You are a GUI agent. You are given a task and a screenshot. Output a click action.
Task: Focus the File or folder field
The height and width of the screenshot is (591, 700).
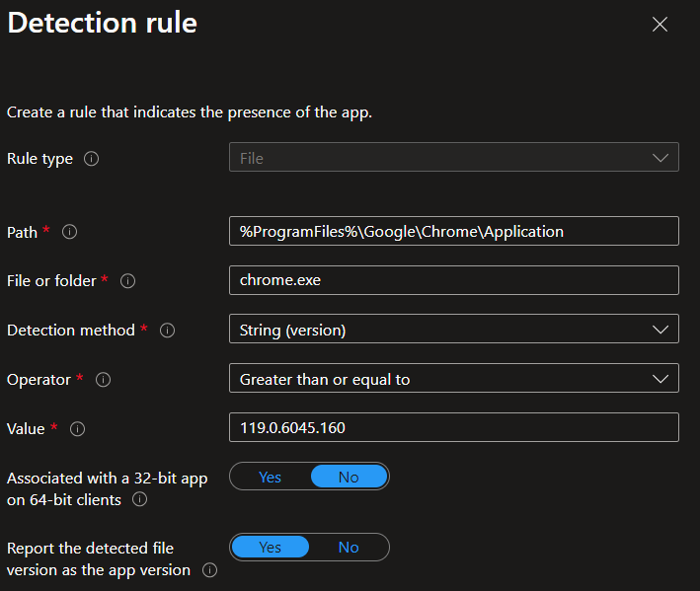coord(454,280)
